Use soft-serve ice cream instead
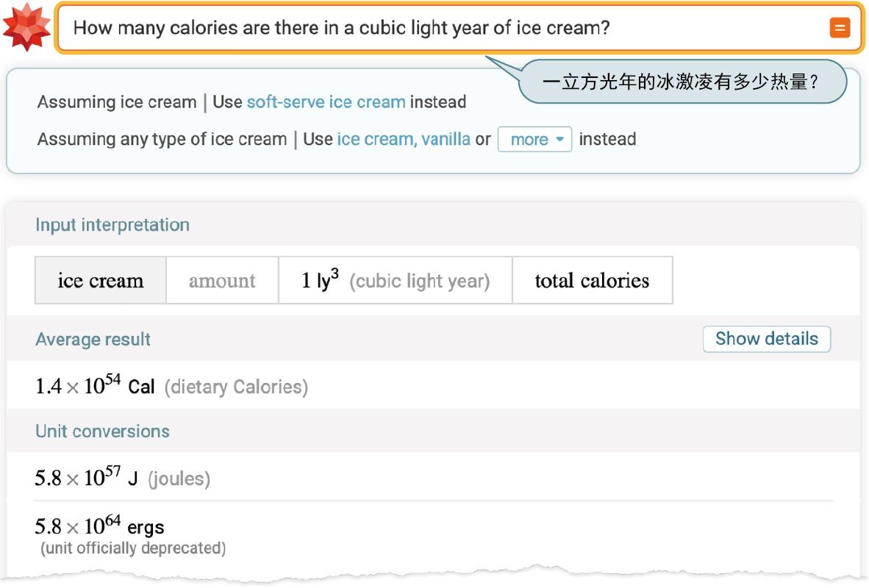 pyautogui.click(x=326, y=102)
